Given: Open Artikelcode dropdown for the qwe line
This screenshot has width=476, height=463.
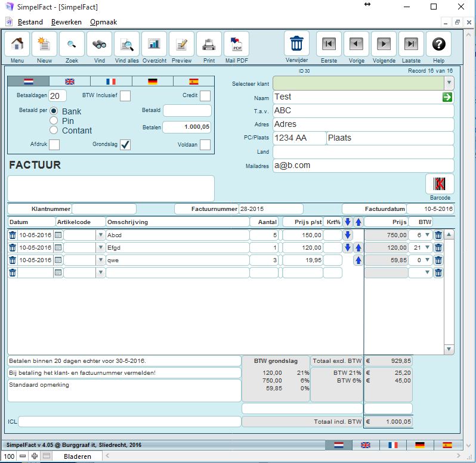Looking at the screenshot, I should coord(100,260).
